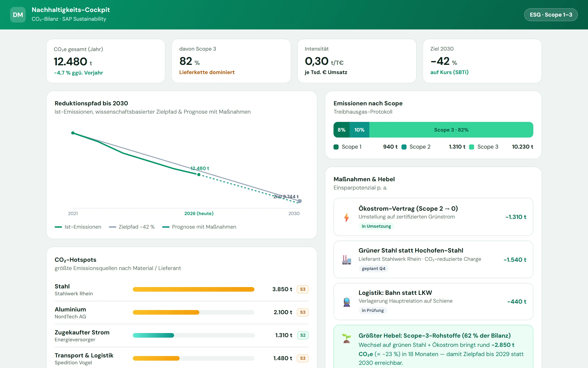The width and height of the screenshot is (588, 368).
Task: Click the 8% Scope 1 bar segment
Action: pos(341,130)
